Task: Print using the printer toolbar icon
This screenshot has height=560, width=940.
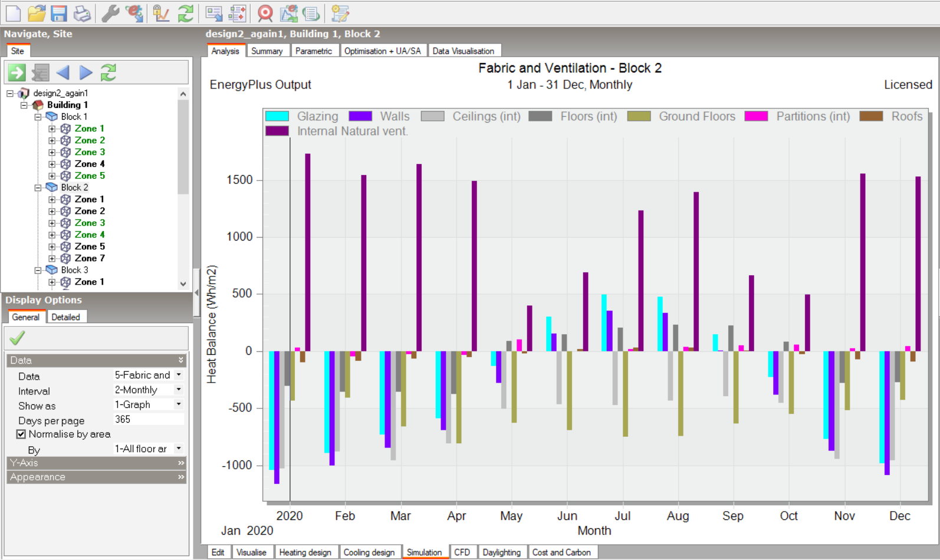Action: 82,13
